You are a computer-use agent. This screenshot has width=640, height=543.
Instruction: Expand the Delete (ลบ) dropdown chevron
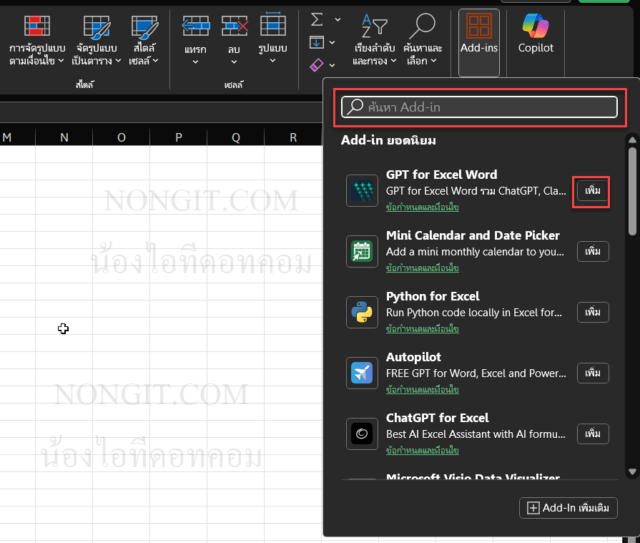pos(234,62)
